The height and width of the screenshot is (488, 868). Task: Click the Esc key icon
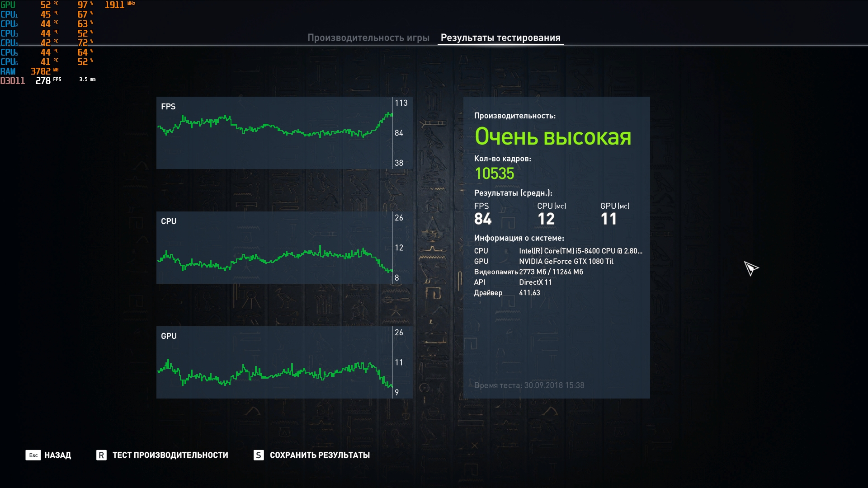[x=33, y=455]
